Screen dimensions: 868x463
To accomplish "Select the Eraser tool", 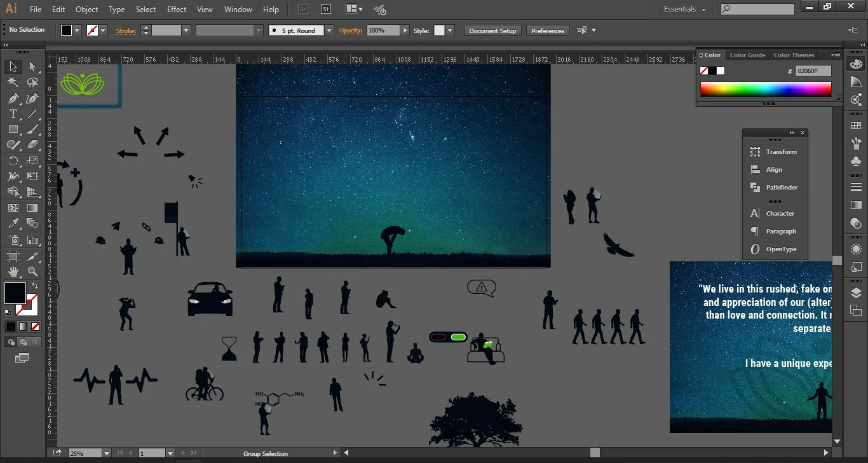I will pyautogui.click(x=32, y=145).
